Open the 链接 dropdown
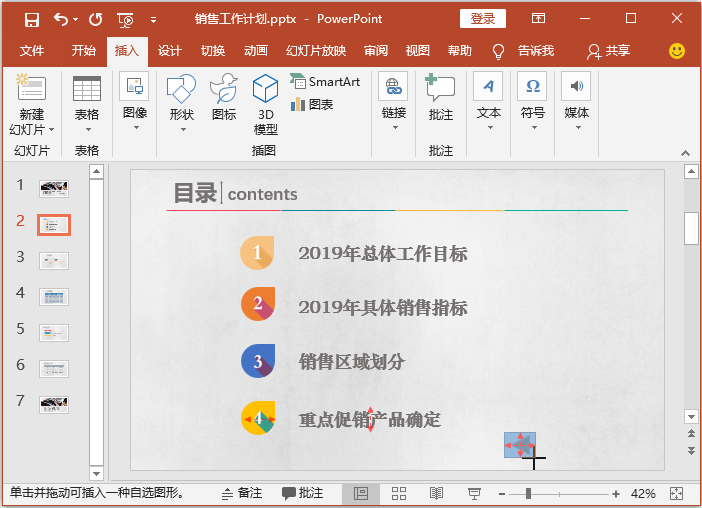The image size is (702, 508). [x=394, y=102]
